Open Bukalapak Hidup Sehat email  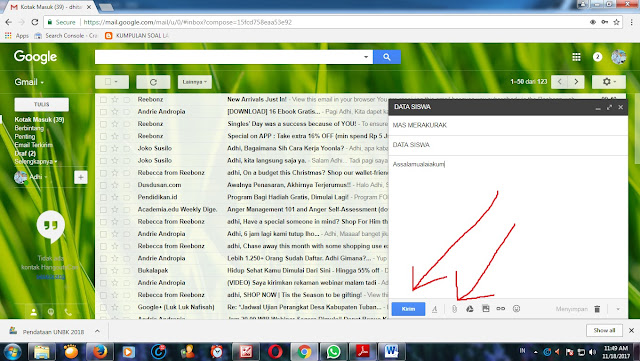tap(242, 271)
